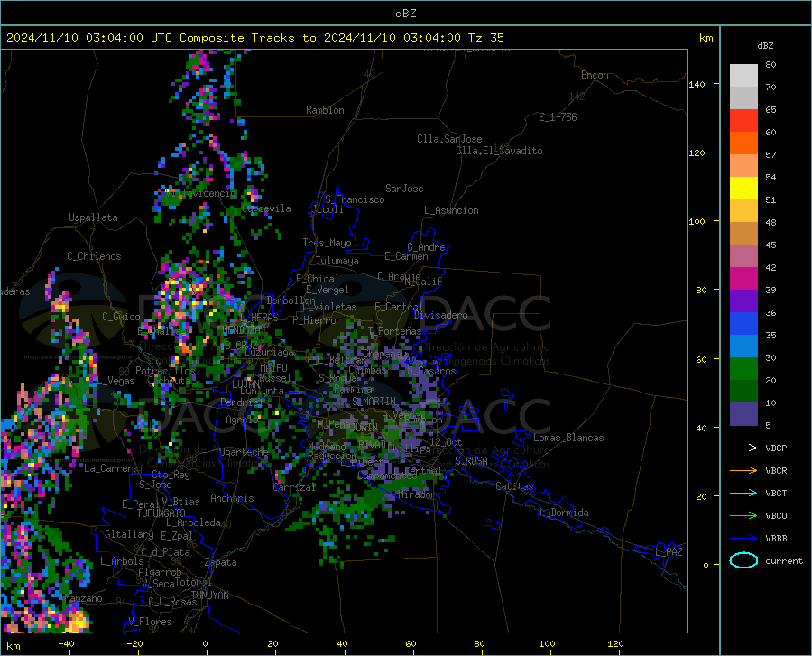
Task: Pick the bright green legend swatch between 30 and 20
Action: click(743, 369)
